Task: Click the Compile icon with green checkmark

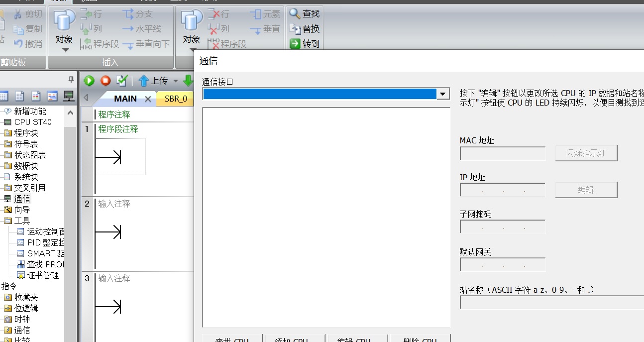Action: [121, 81]
